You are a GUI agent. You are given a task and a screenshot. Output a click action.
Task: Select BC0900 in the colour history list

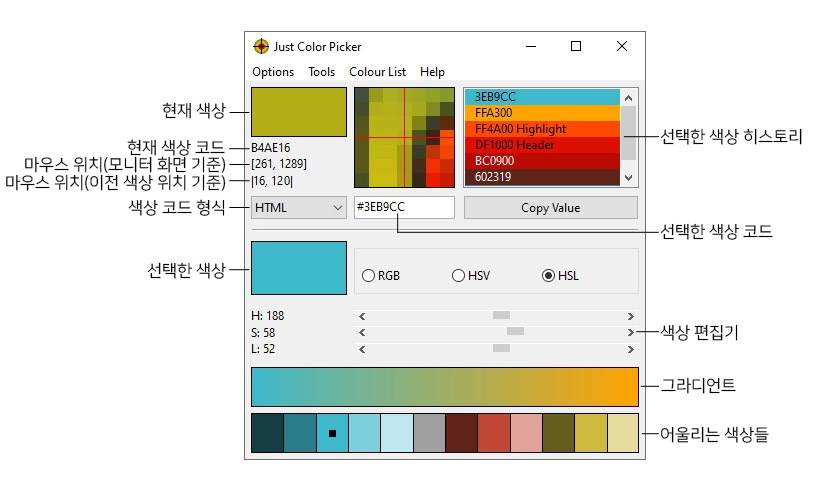click(542, 161)
